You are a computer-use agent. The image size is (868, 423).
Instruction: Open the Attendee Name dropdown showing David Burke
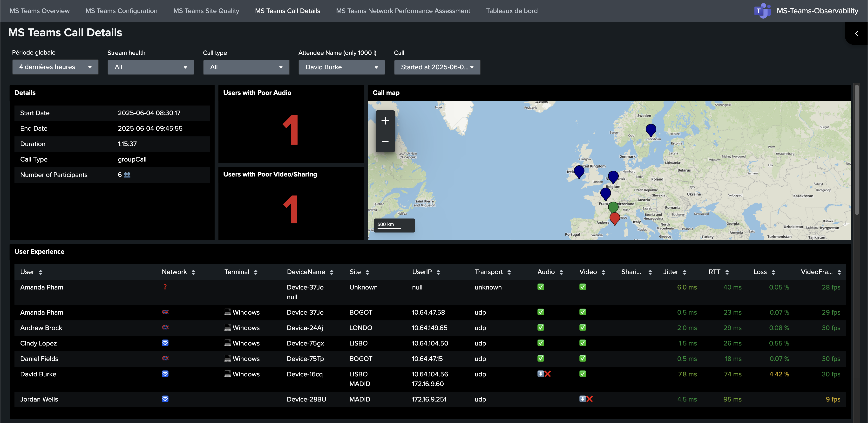[341, 67]
